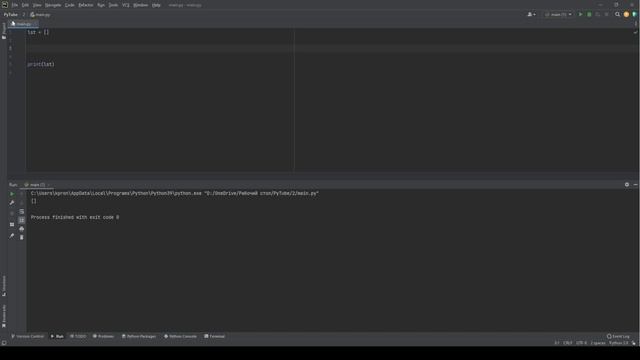Click the UTF-8 encoding status
Screen dimensions: 640x360
(x=581, y=343)
